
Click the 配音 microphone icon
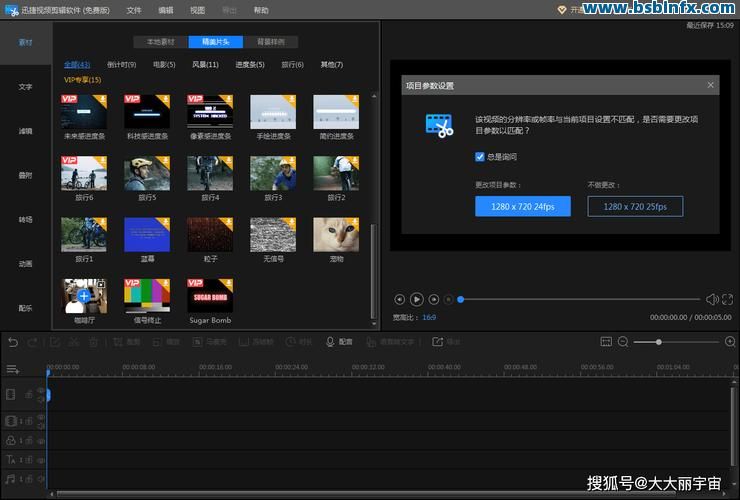click(x=331, y=342)
